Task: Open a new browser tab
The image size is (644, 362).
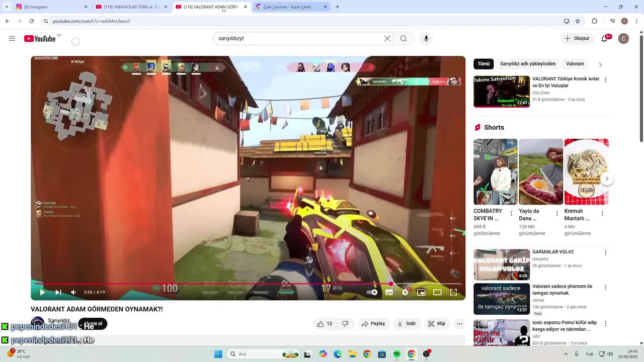Action: tap(337, 7)
